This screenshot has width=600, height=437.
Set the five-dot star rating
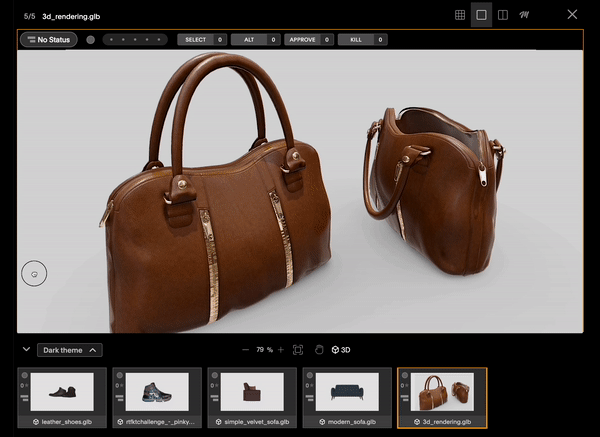[135, 39]
